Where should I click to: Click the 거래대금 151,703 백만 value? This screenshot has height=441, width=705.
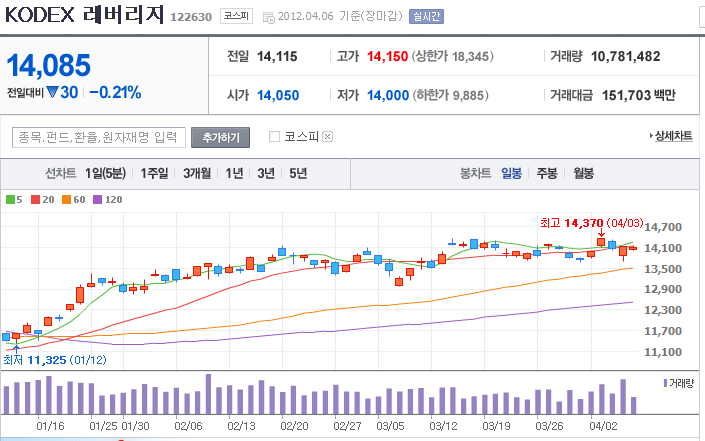pyautogui.click(x=638, y=95)
